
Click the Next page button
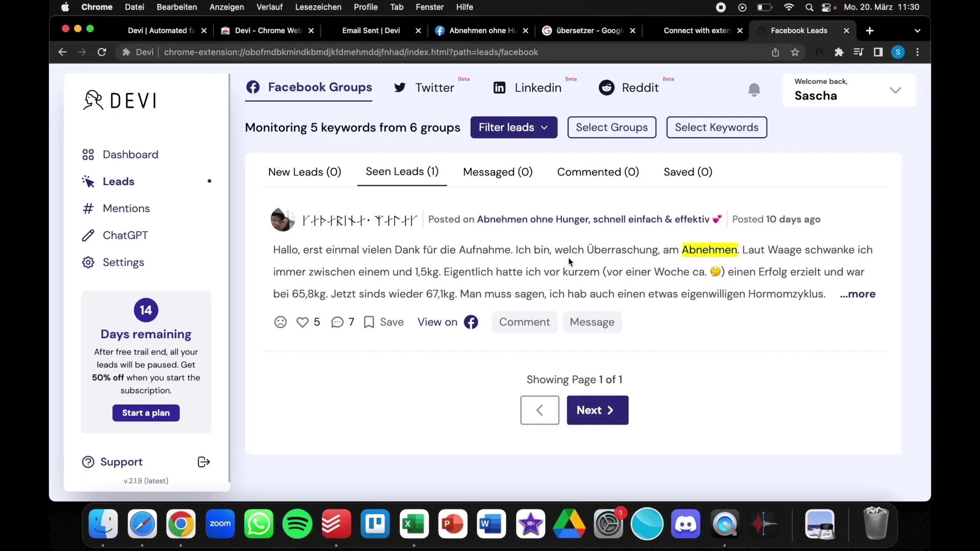[597, 411]
